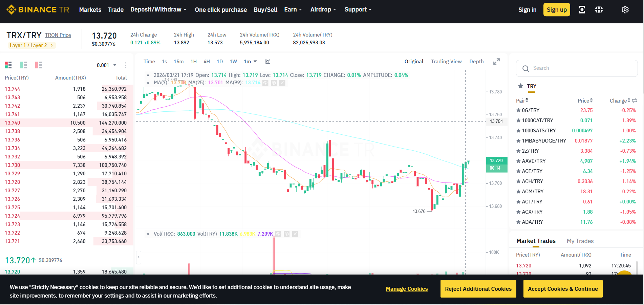Image resolution: width=644 pixels, height=305 pixels.
Task: Open the 1m interval dropdown
Action: (250, 62)
